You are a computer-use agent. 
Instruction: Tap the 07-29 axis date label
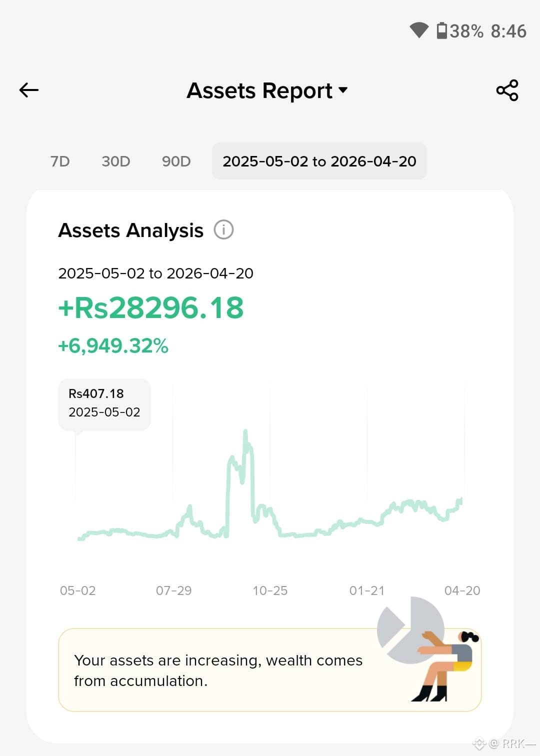174,590
